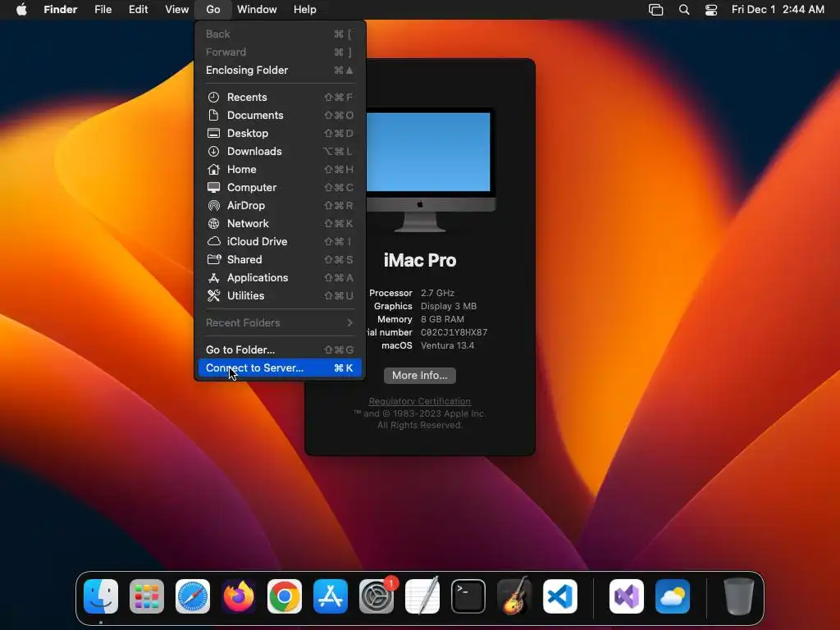Open the Window menu
The height and width of the screenshot is (630, 840).
click(257, 9)
